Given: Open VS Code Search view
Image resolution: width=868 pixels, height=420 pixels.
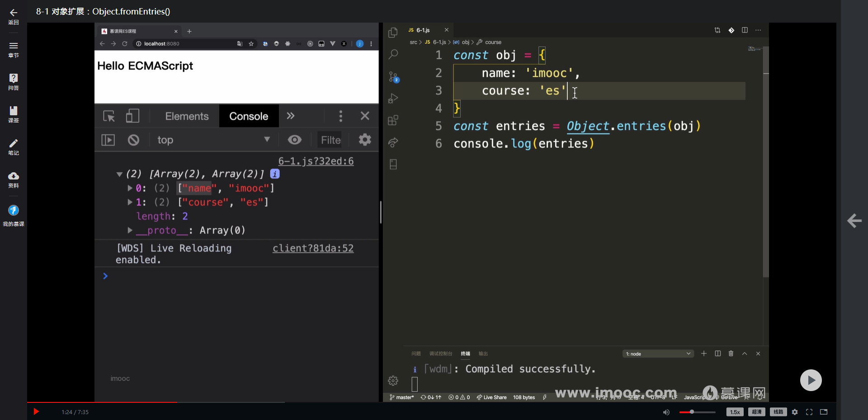Looking at the screenshot, I should coord(393,54).
